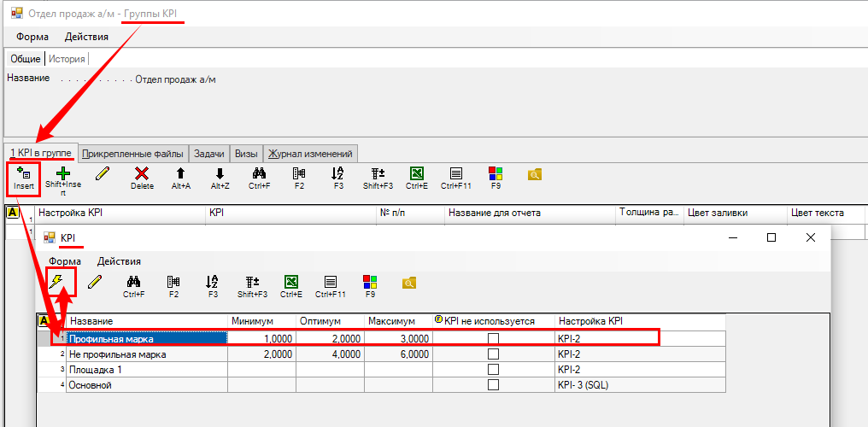Viewport: 868px width, 427px height.
Task: Click the Insert icon in KPI group toolbar
Action: pos(23,174)
